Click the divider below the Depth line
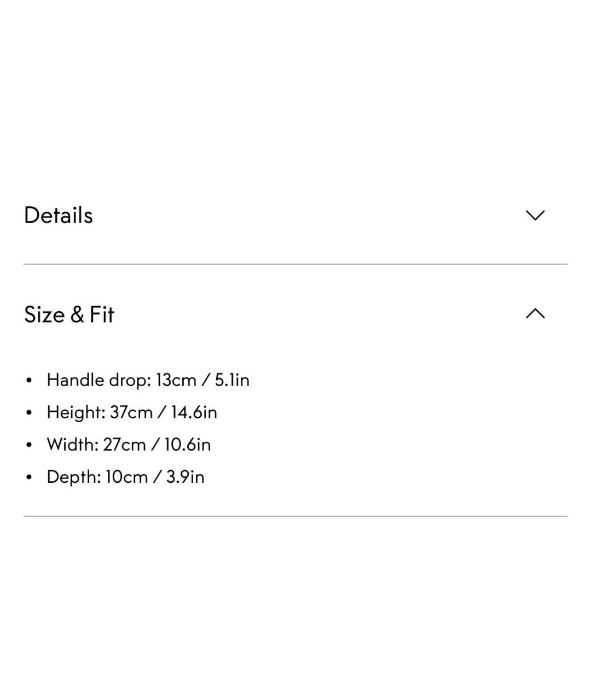This screenshot has height=700, width=591. tap(296, 516)
